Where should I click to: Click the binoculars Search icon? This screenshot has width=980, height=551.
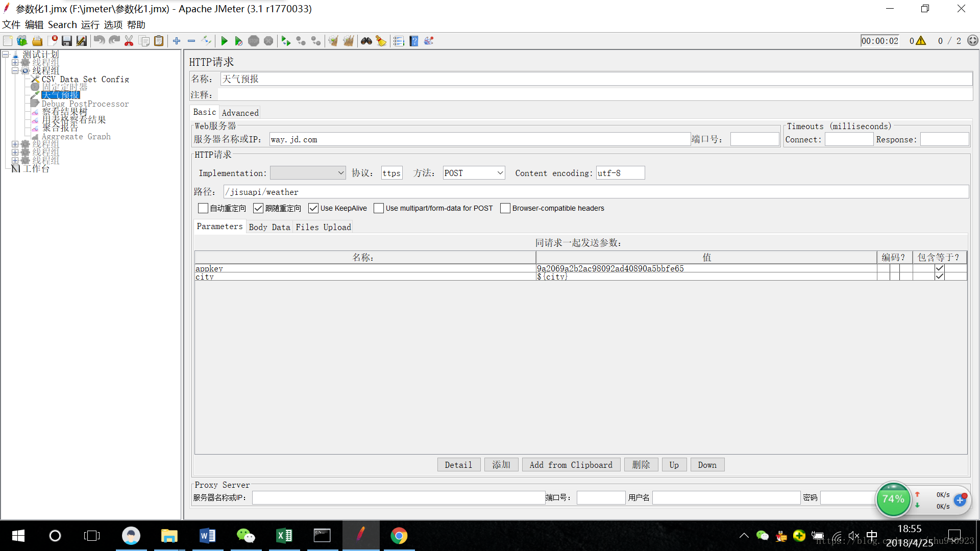366,41
